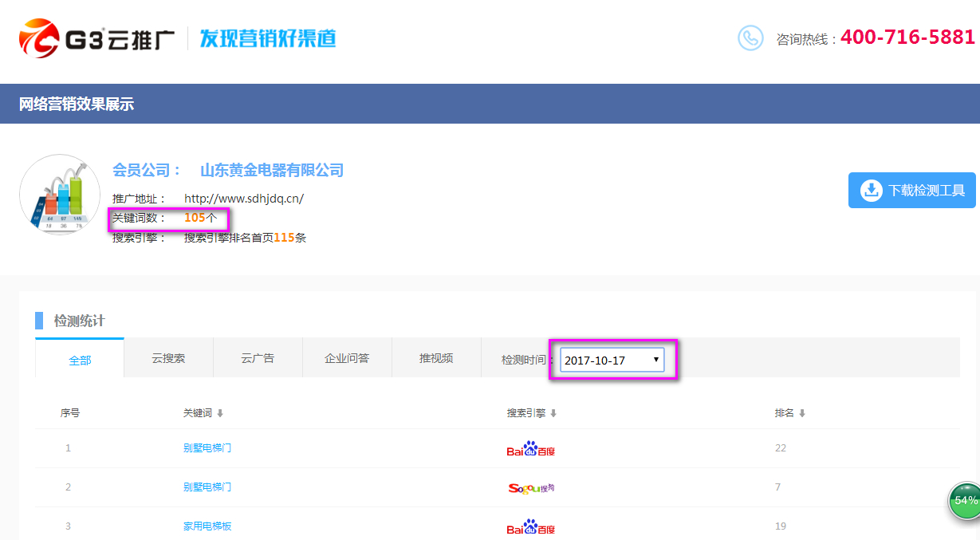The height and width of the screenshot is (540, 980).
Task: Switch to the 全部 tab
Action: [80, 360]
